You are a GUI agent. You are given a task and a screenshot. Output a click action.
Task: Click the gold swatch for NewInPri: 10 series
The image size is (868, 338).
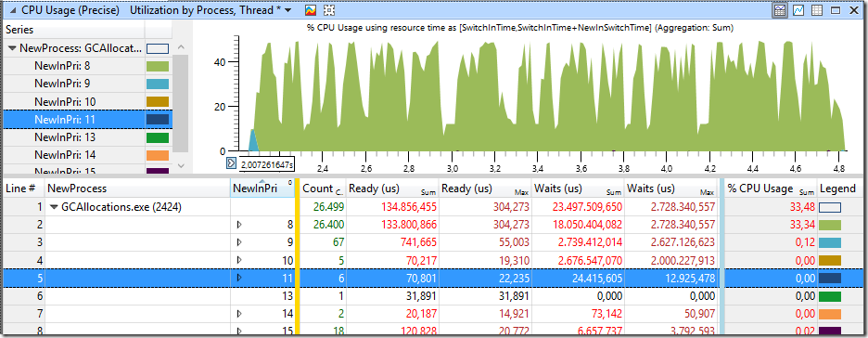pos(158,102)
